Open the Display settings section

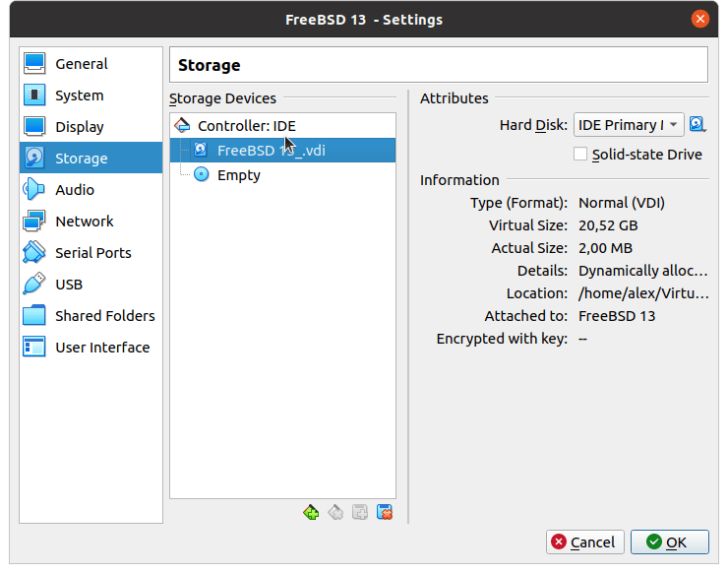(91, 127)
